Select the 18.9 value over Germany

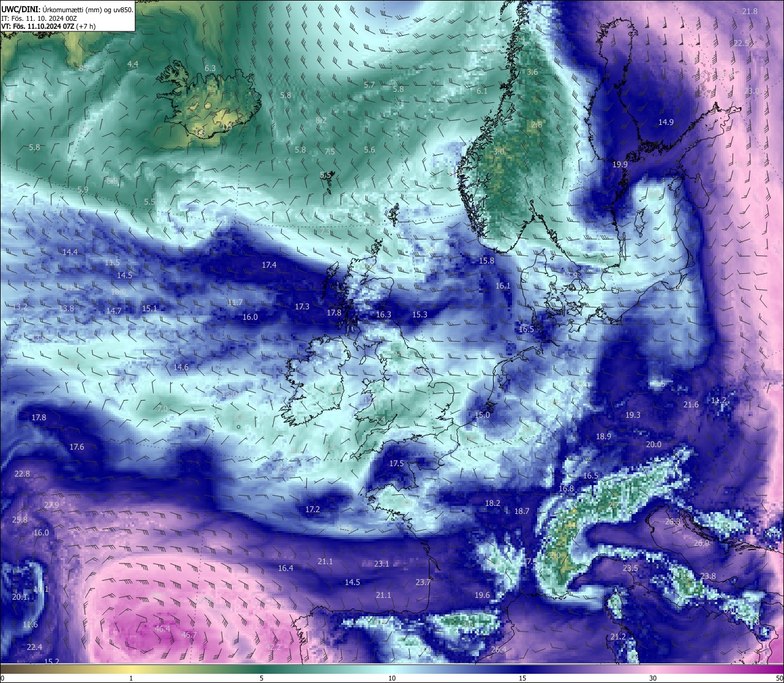click(603, 437)
